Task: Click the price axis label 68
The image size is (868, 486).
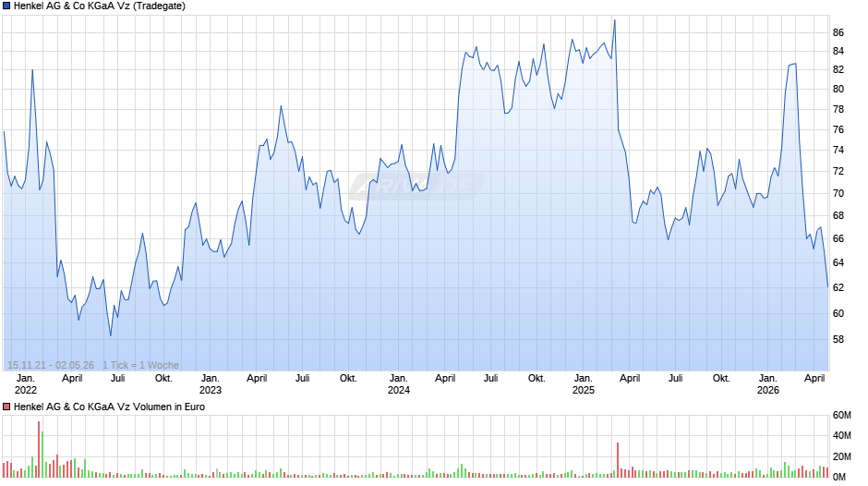Action: [x=838, y=215]
